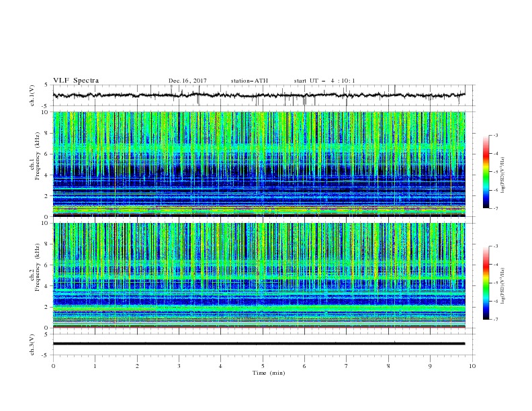The height and width of the screenshot is (411, 532).
Task: Click the station=ATH label
Action: tap(249, 81)
